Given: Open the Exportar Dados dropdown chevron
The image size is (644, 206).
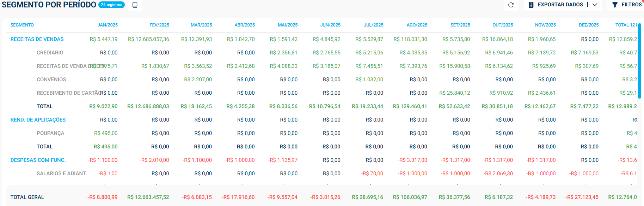Looking at the screenshot, I should (x=595, y=5).
